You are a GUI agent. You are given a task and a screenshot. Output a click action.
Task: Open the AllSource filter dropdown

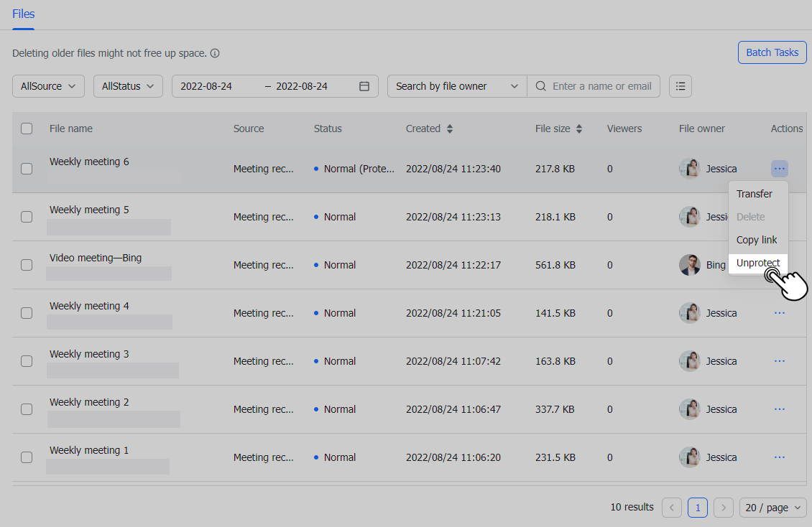click(x=48, y=85)
